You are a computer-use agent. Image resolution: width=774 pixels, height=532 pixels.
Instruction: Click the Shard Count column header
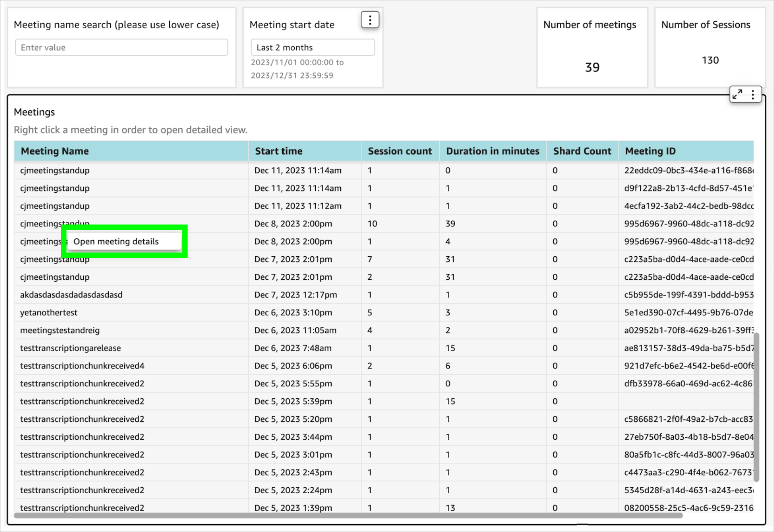click(x=582, y=151)
